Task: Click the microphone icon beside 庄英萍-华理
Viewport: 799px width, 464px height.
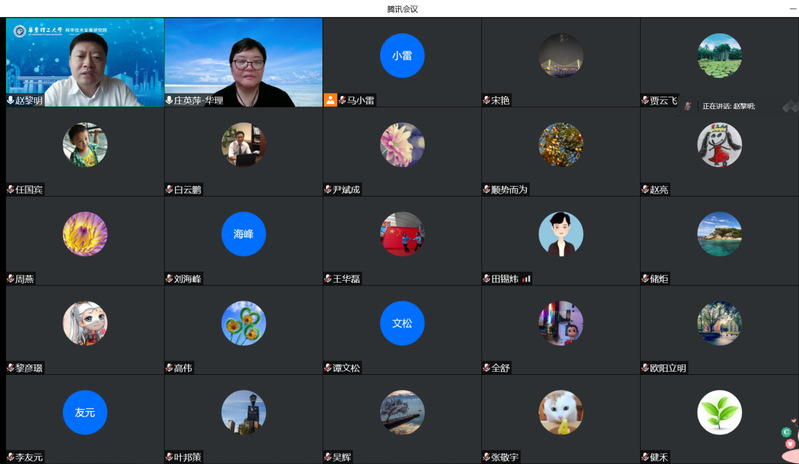Action: pos(169,101)
